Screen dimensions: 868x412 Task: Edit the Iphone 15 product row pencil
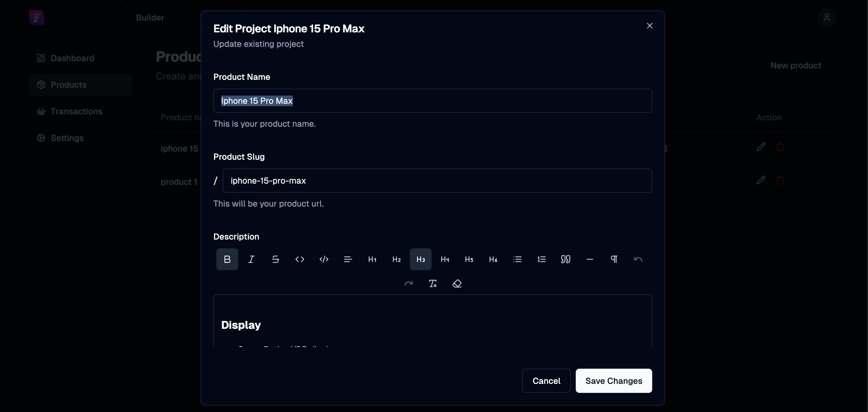pyautogui.click(x=761, y=147)
